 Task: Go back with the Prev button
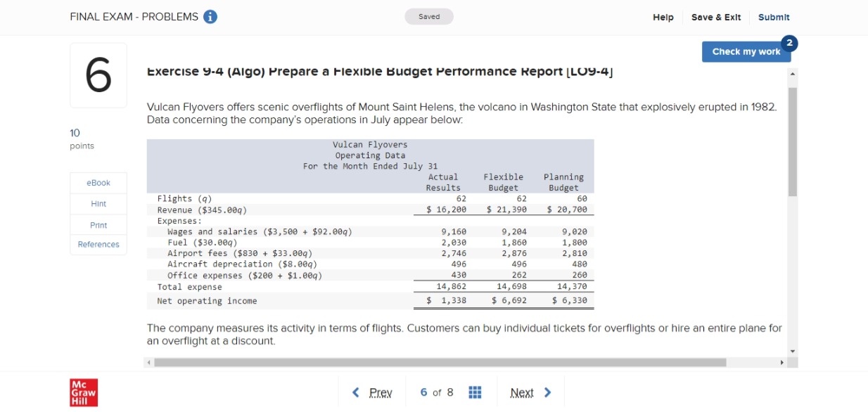[x=372, y=392]
